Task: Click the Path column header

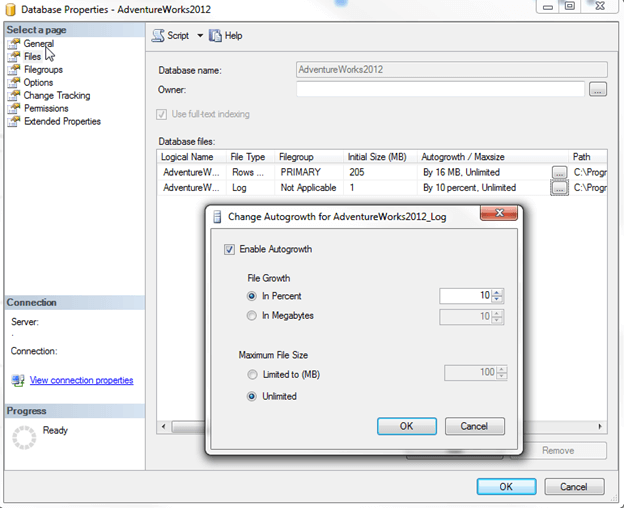Action: (x=588, y=157)
